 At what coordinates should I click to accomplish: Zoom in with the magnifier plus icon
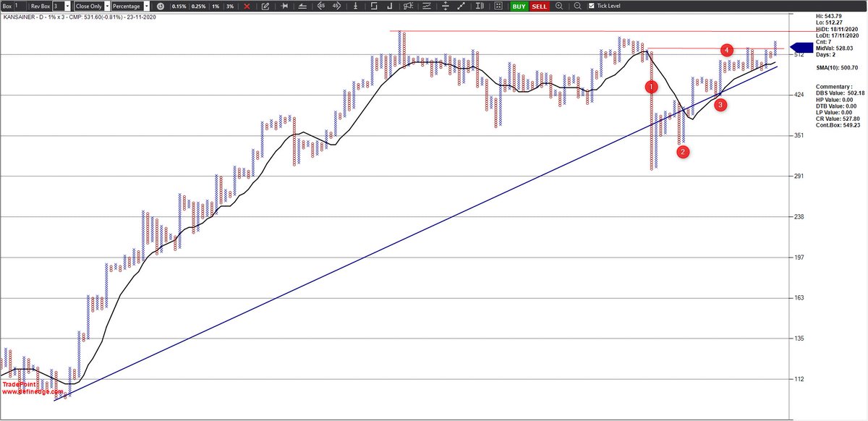click(559, 6)
